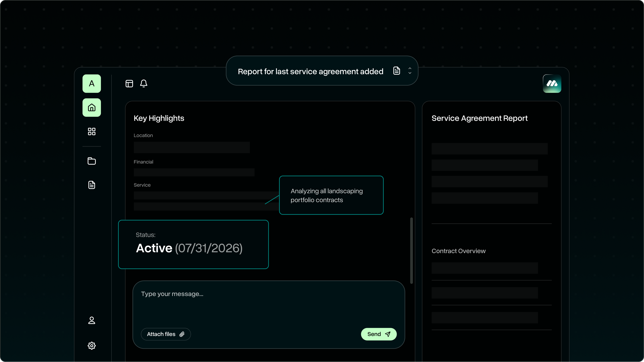The width and height of the screenshot is (644, 362).
Task: Click the home icon in sidebar
Action: pyautogui.click(x=91, y=108)
